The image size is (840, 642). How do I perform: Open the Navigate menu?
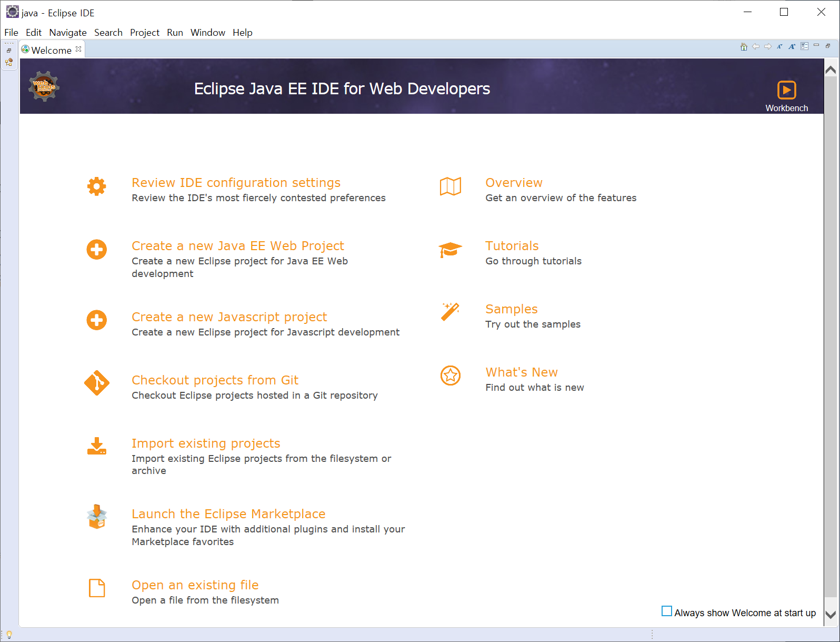point(68,33)
